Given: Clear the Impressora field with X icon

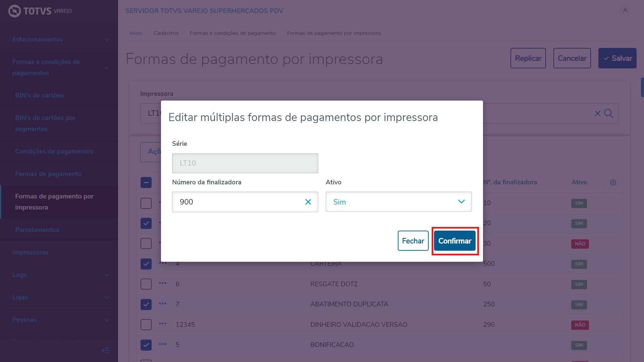Looking at the screenshot, I should 597,113.
